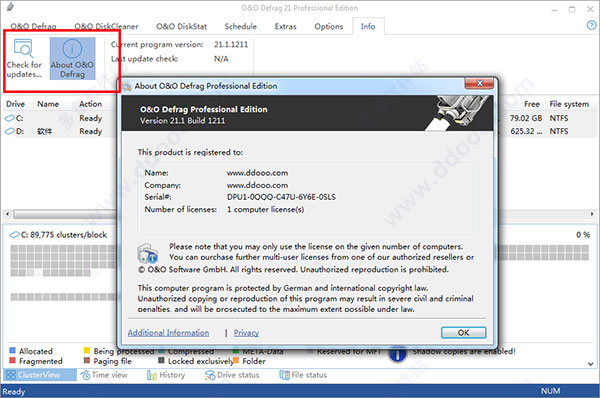Switch to Time view tab

pyautogui.click(x=104, y=375)
